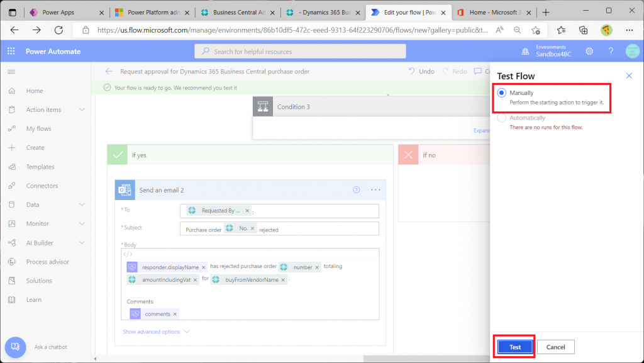Open the browser favorites star icon
This screenshot has height=363, width=644.
click(536, 30)
